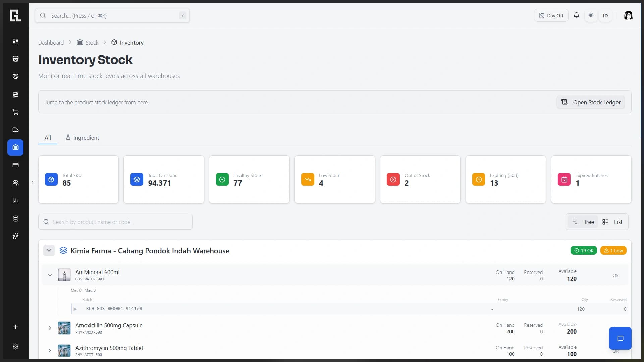Click the GDS-WATER-001 code

[90, 279]
